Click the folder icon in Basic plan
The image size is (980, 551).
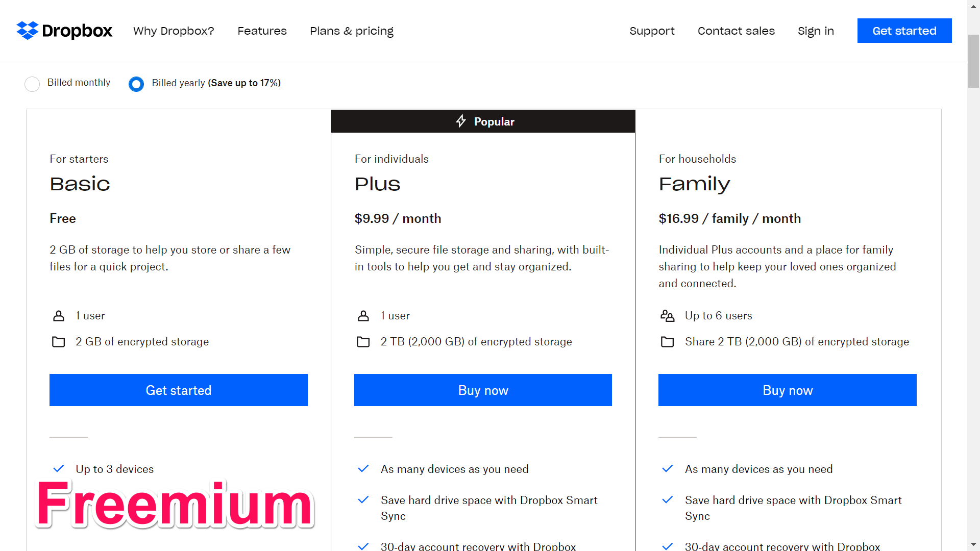coord(59,342)
